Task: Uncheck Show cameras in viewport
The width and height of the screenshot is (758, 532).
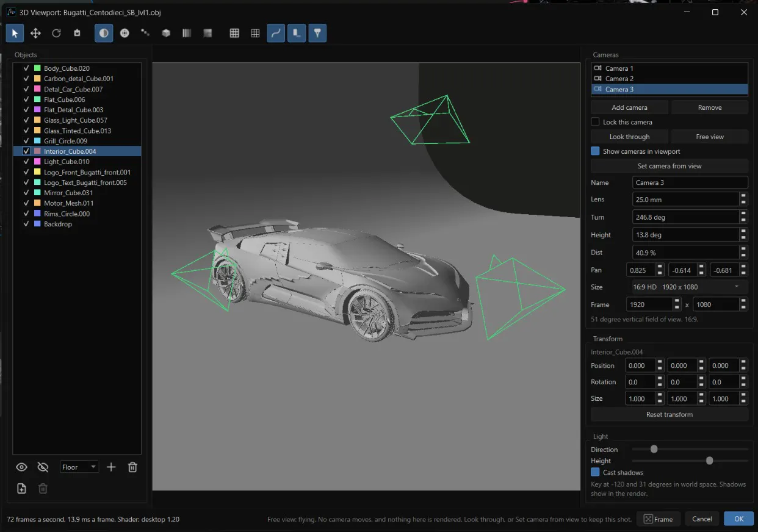Action: (x=595, y=151)
